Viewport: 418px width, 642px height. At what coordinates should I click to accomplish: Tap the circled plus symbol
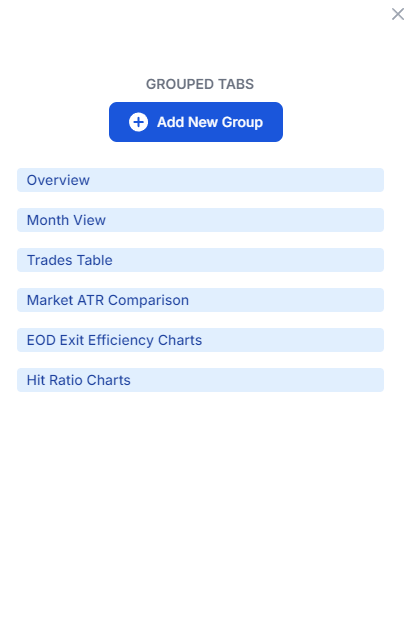138,122
